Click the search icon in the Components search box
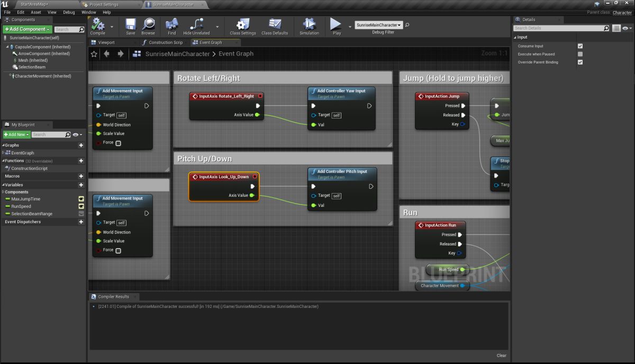 (x=81, y=30)
